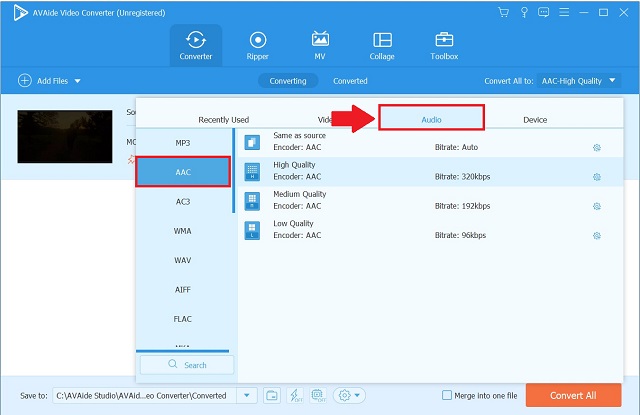The image size is (640, 415).
Task: Expand the Save to path dropdown
Action: [x=247, y=395]
